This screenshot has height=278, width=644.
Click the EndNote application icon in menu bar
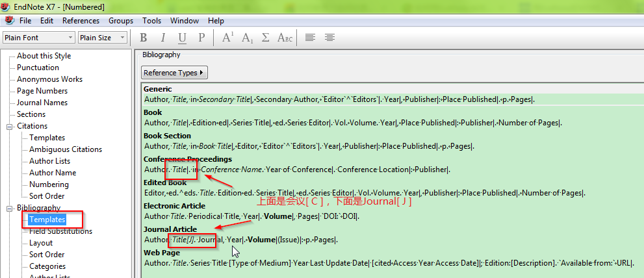(x=8, y=21)
